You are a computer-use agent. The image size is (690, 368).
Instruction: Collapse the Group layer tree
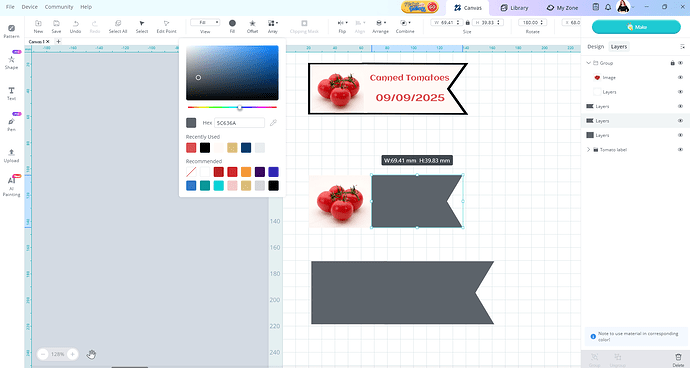coord(588,63)
